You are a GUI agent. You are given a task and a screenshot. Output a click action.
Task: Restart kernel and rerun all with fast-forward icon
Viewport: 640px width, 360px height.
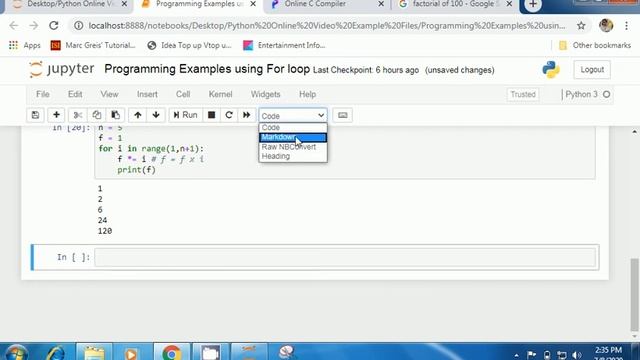tap(247, 115)
